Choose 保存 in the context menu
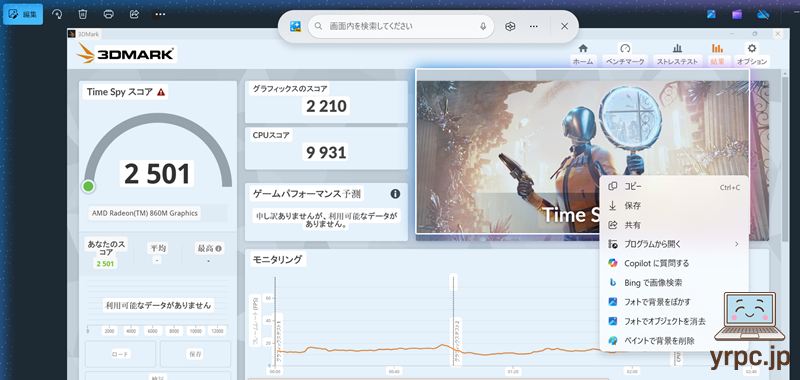Viewport: 800px width, 380px height. click(674, 206)
